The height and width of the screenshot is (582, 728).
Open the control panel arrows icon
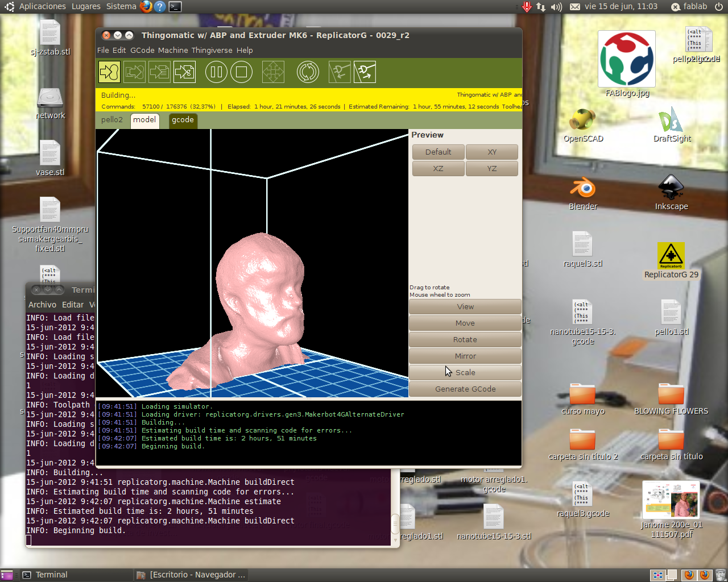[273, 72]
